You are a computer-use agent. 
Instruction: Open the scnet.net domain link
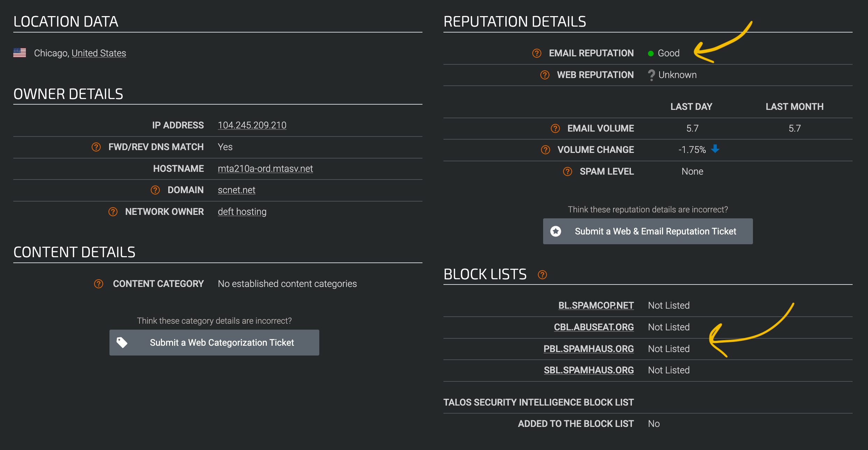pyautogui.click(x=236, y=190)
